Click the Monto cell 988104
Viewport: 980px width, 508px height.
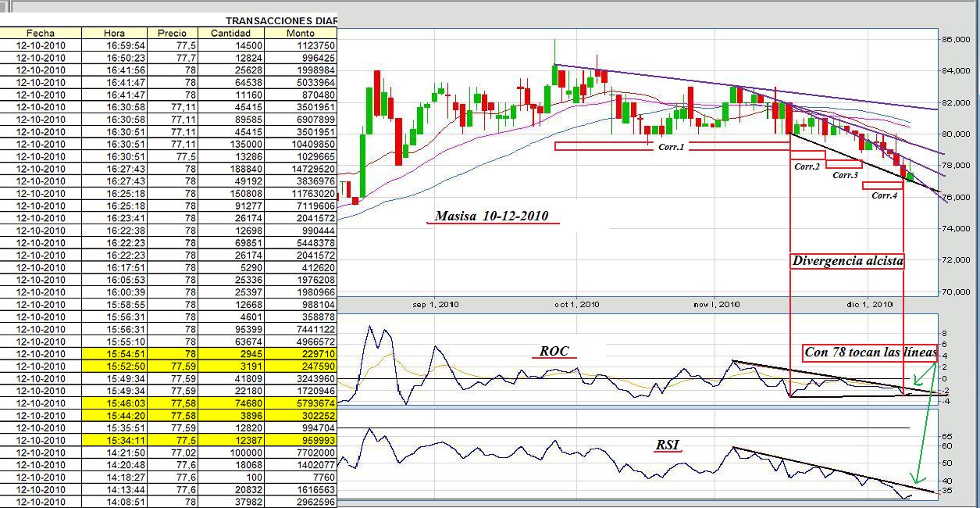(x=301, y=305)
